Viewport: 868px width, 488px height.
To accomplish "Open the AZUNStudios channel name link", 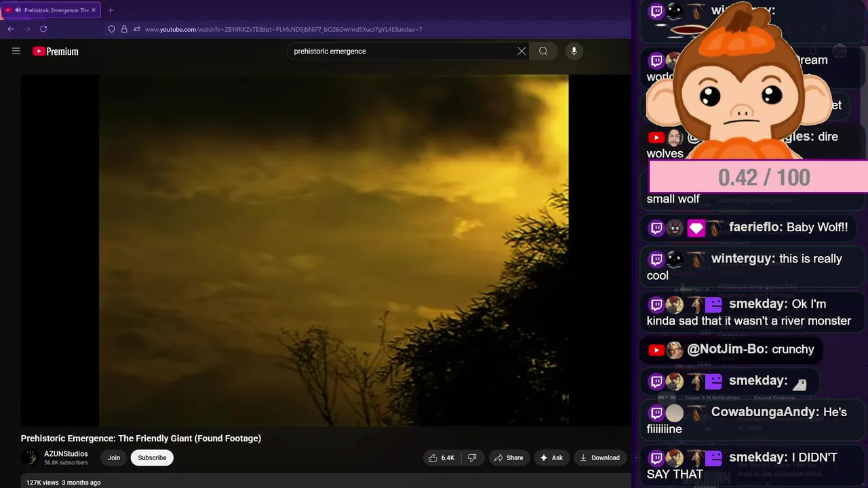I will [66, 453].
